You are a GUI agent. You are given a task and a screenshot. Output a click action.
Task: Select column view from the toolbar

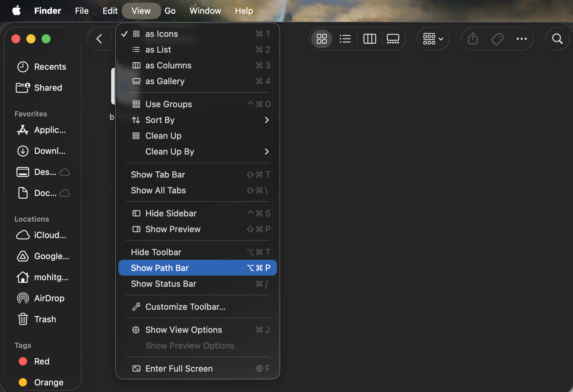pyautogui.click(x=369, y=39)
